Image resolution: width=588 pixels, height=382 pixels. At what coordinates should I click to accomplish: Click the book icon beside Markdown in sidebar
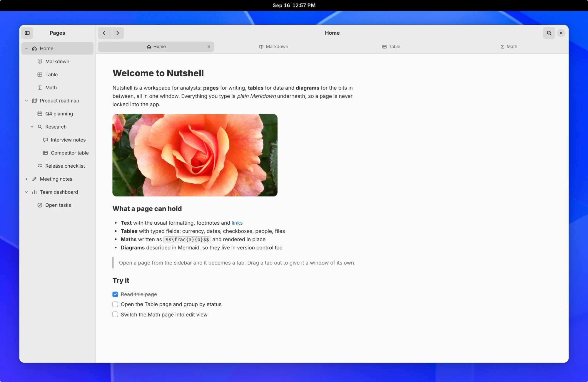[x=40, y=61]
